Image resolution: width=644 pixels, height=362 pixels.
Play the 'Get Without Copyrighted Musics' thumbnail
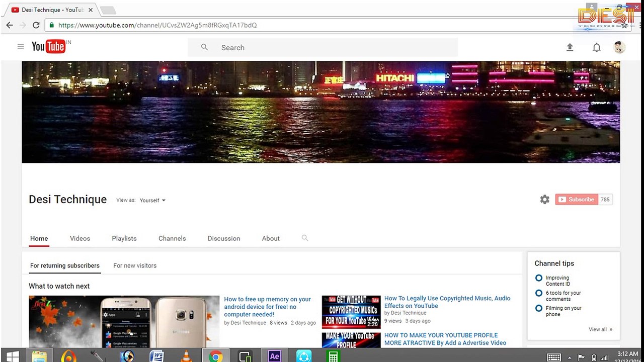(351, 312)
